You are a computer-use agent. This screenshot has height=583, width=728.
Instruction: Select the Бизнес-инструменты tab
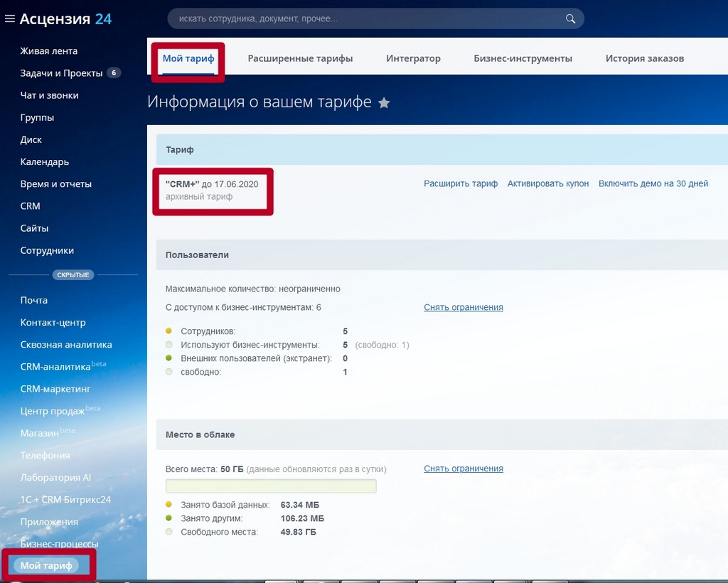[x=523, y=58]
